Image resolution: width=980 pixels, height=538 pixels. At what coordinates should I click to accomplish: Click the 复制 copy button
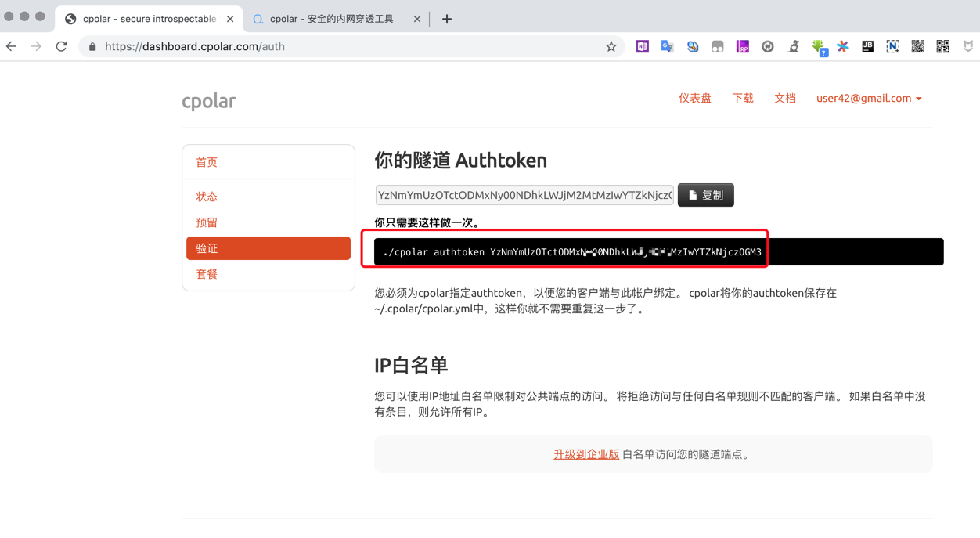pos(706,195)
